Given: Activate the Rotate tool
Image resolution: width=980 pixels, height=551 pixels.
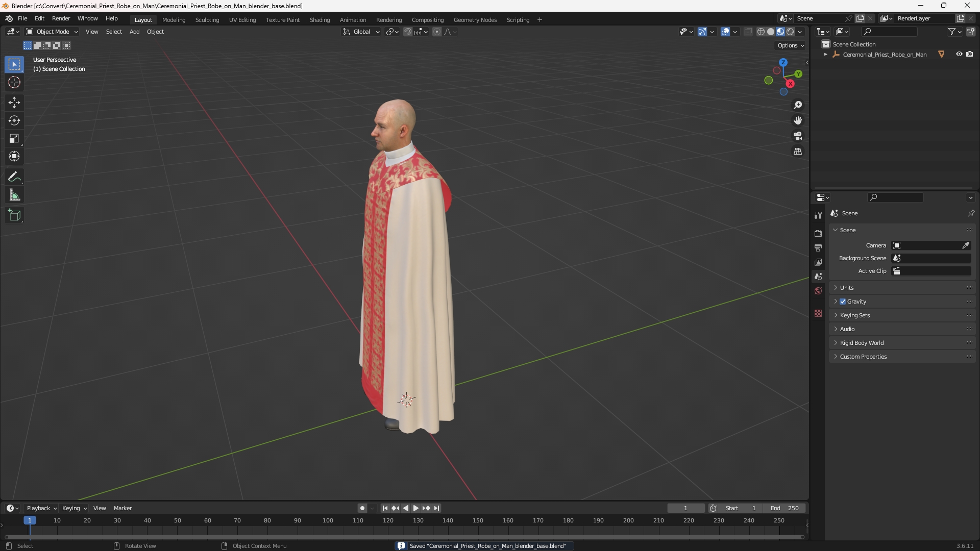Looking at the screenshot, I should coord(14,120).
